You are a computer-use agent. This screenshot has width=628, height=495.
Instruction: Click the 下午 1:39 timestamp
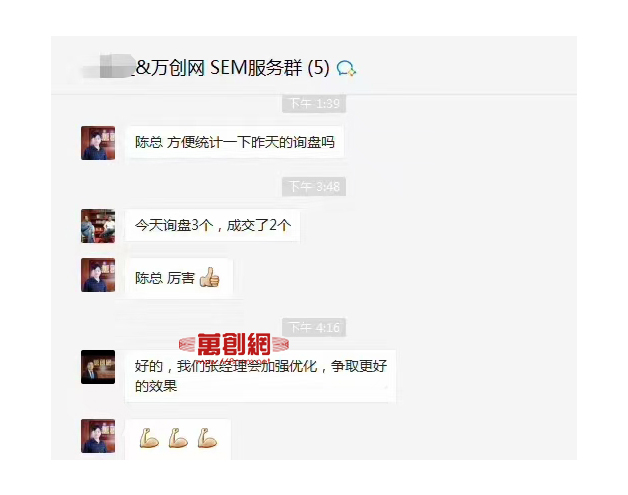click(x=314, y=104)
